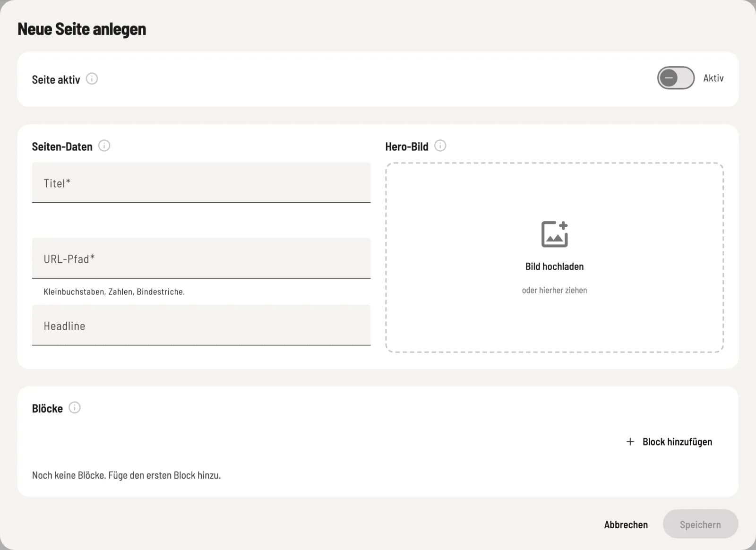
Task: Choose Bild hochladen to upload image
Action: (x=554, y=266)
